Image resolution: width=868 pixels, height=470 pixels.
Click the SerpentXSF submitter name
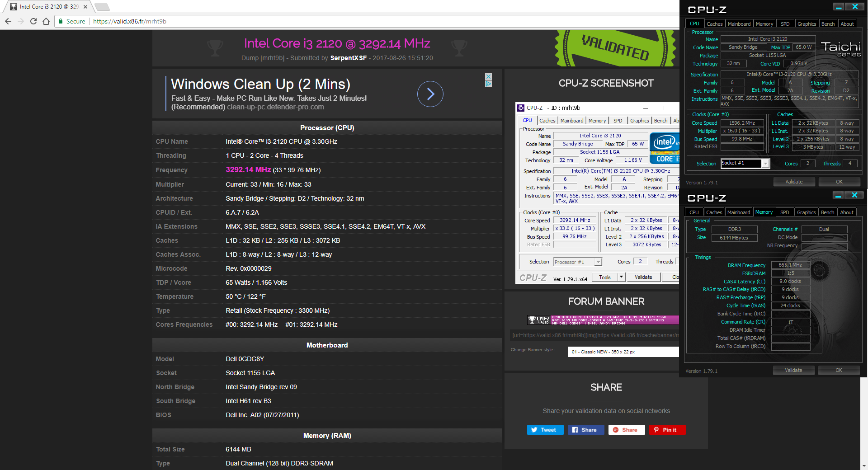pyautogui.click(x=348, y=58)
